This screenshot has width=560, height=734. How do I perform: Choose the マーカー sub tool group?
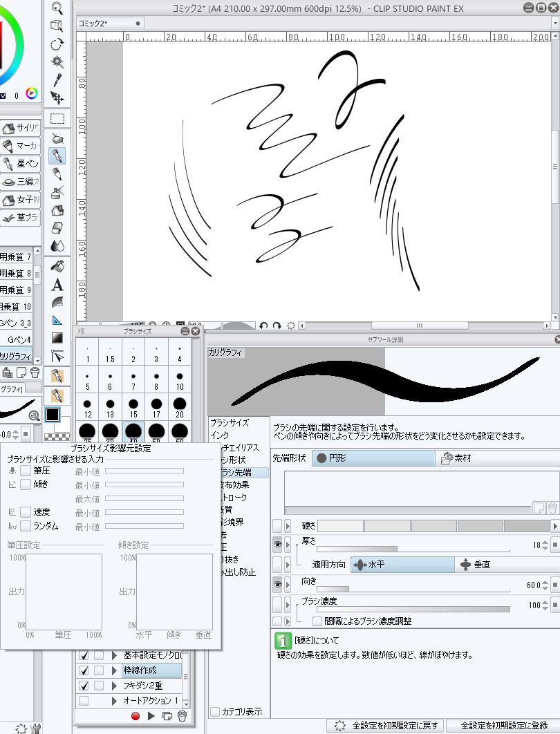pyautogui.click(x=20, y=146)
